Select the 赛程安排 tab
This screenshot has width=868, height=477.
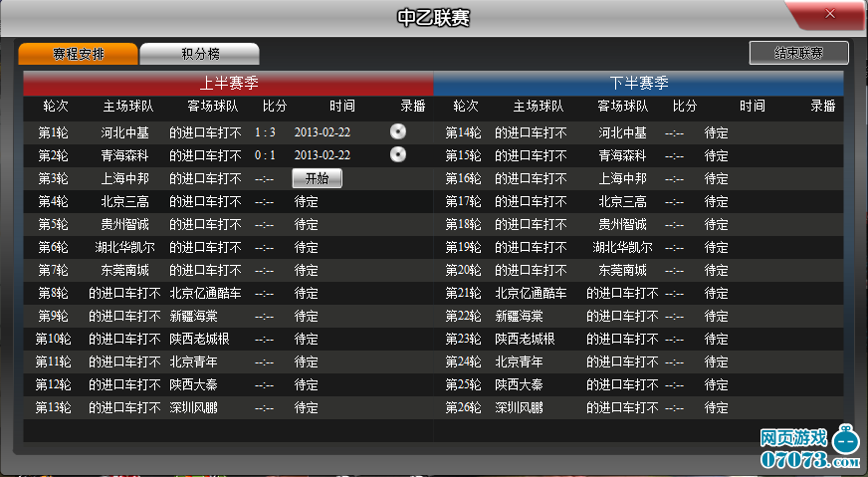[78, 54]
